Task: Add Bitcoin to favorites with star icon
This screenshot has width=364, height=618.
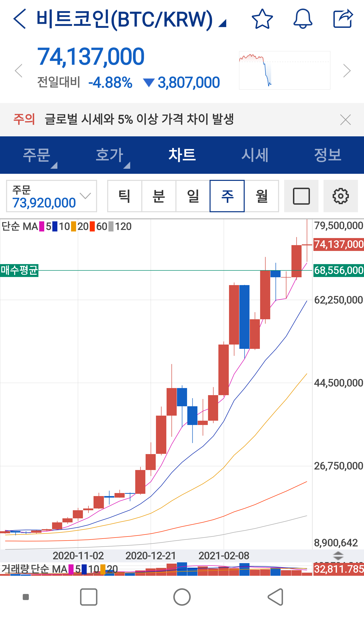Action: [x=262, y=19]
